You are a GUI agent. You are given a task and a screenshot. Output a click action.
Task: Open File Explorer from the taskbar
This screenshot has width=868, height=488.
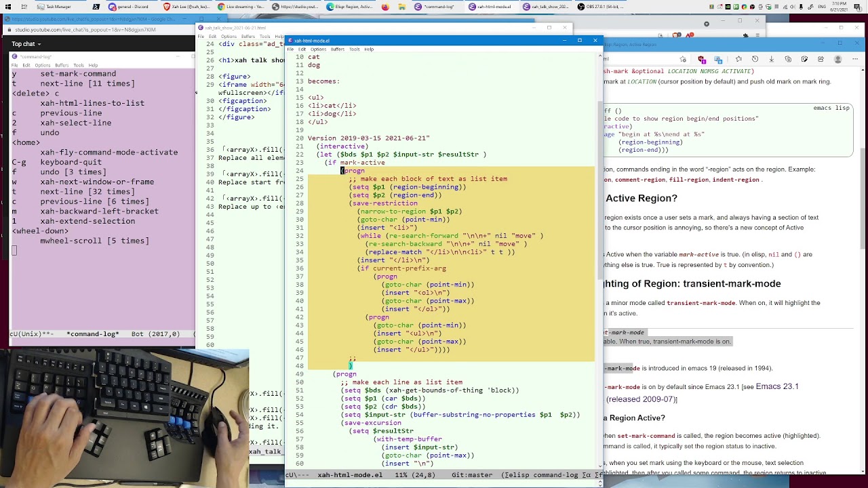402,7
